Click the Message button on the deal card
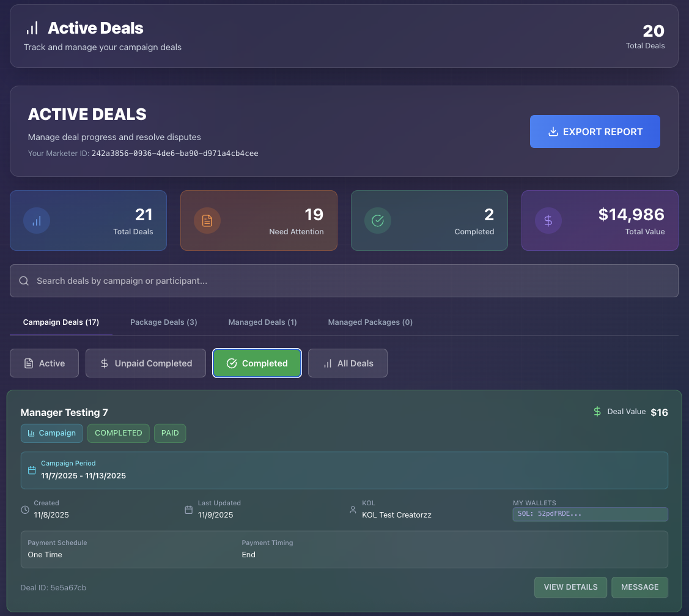This screenshot has height=616, width=689. [639, 587]
